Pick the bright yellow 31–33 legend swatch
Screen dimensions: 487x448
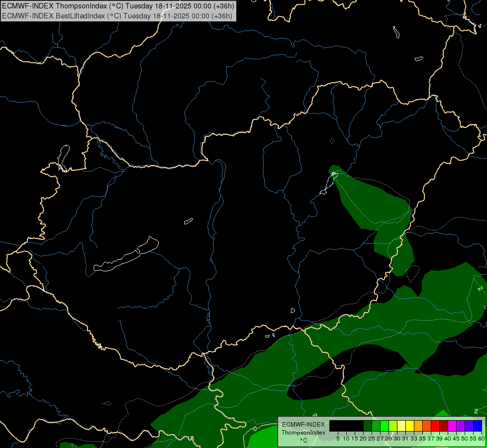(410, 426)
